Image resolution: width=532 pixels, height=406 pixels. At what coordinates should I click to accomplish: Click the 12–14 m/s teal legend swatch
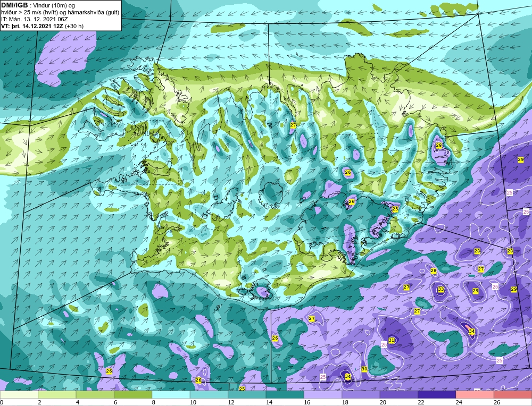click(x=247, y=395)
